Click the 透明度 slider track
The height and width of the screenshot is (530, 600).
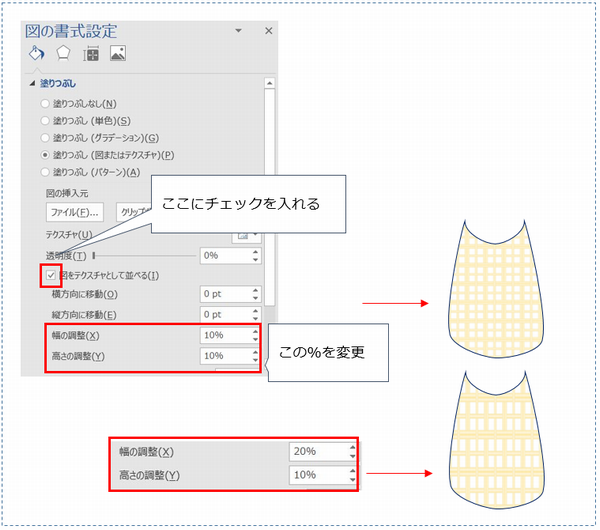[145, 256]
